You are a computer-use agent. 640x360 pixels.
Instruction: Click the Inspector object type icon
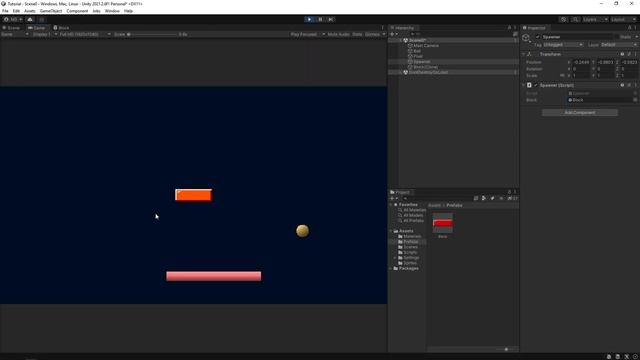pyautogui.click(x=526, y=38)
